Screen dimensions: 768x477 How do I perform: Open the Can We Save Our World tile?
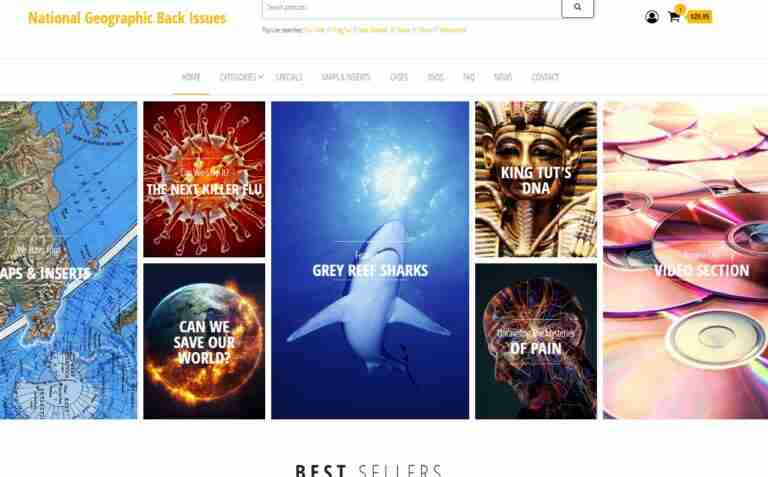204,341
